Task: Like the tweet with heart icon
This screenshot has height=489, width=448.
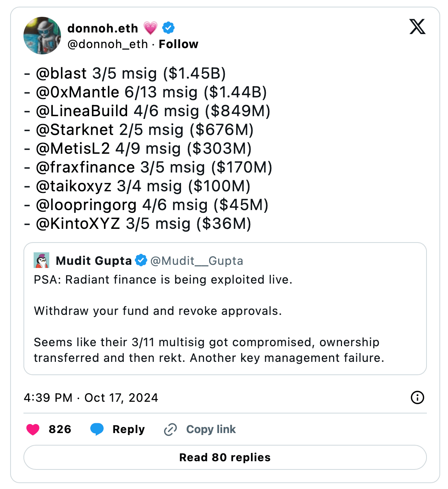Action: coord(33,430)
